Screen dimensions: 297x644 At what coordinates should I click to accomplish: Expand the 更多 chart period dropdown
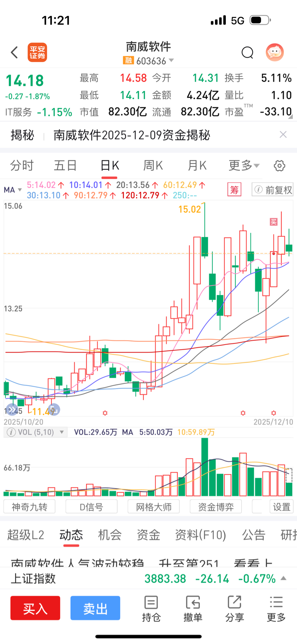pos(244,166)
